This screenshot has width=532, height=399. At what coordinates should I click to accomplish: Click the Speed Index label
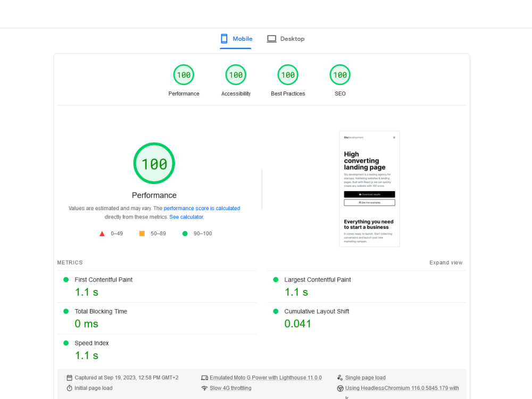[x=92, y=343]
